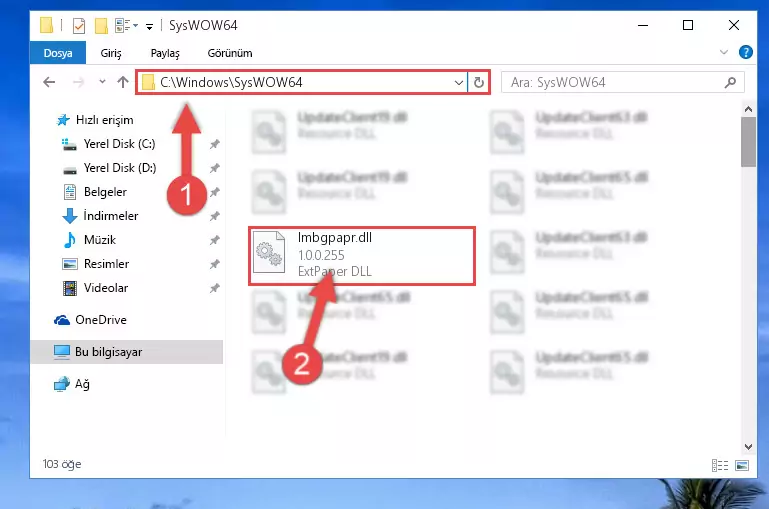Click the Müzik note icon
Screen dimensions: 769x509
pos(70,240)
